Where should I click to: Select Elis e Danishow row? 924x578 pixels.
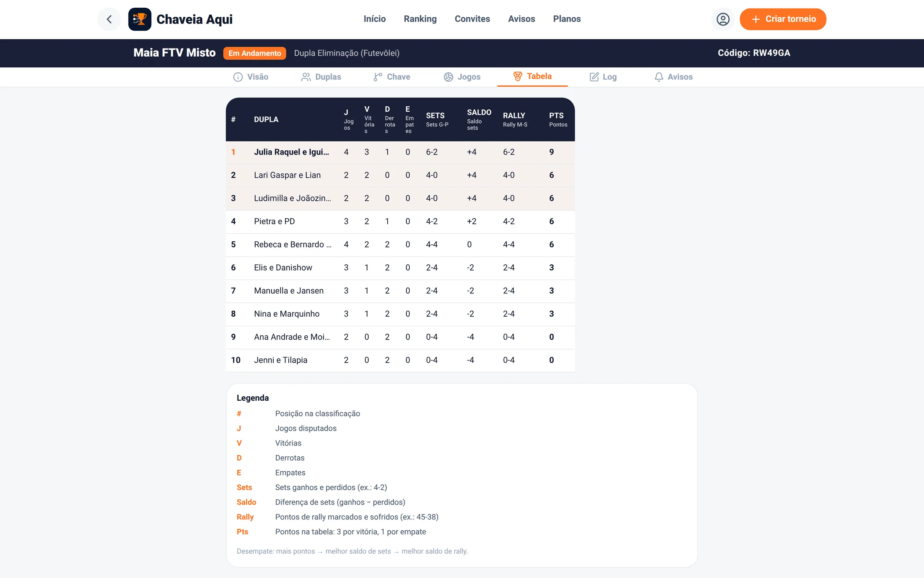[400, 268]
